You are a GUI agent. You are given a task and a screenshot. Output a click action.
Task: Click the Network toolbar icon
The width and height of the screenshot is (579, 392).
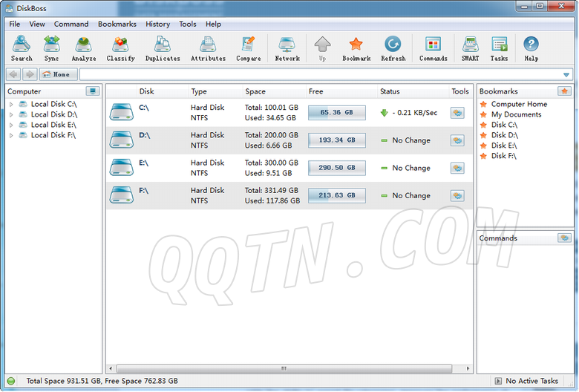[x=287, y=48]
